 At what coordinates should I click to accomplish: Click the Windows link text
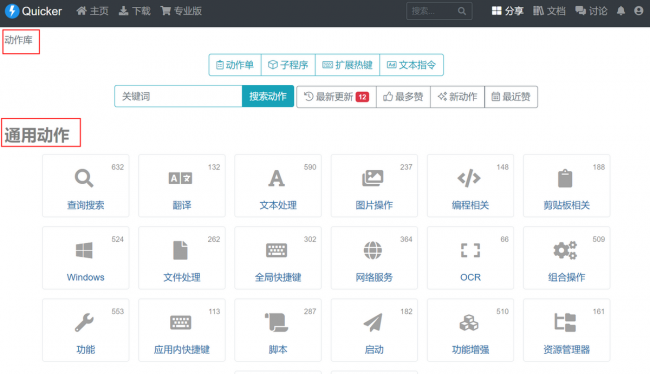click(x=85, y=277)
